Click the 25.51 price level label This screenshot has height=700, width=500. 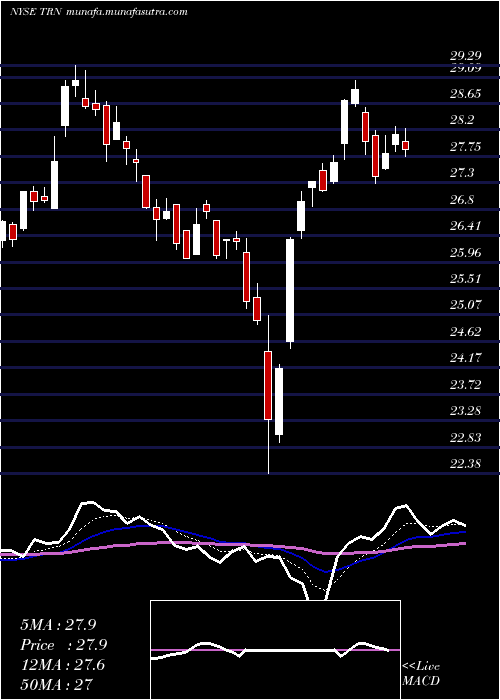point(465,279)
